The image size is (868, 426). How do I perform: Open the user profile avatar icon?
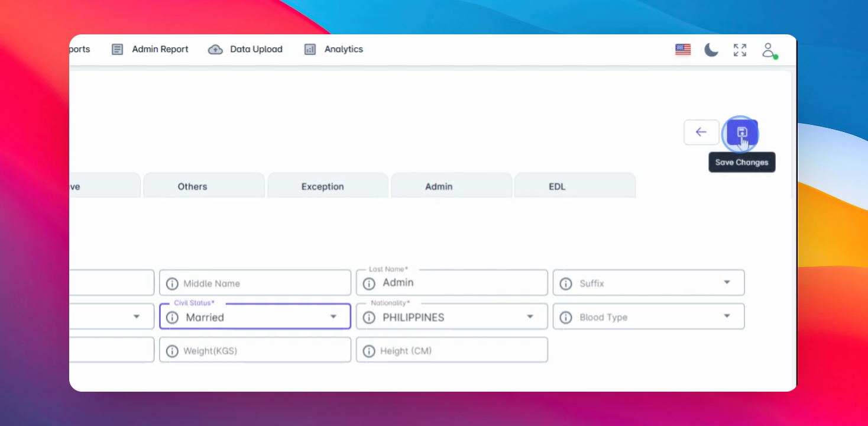coord(769,50)
